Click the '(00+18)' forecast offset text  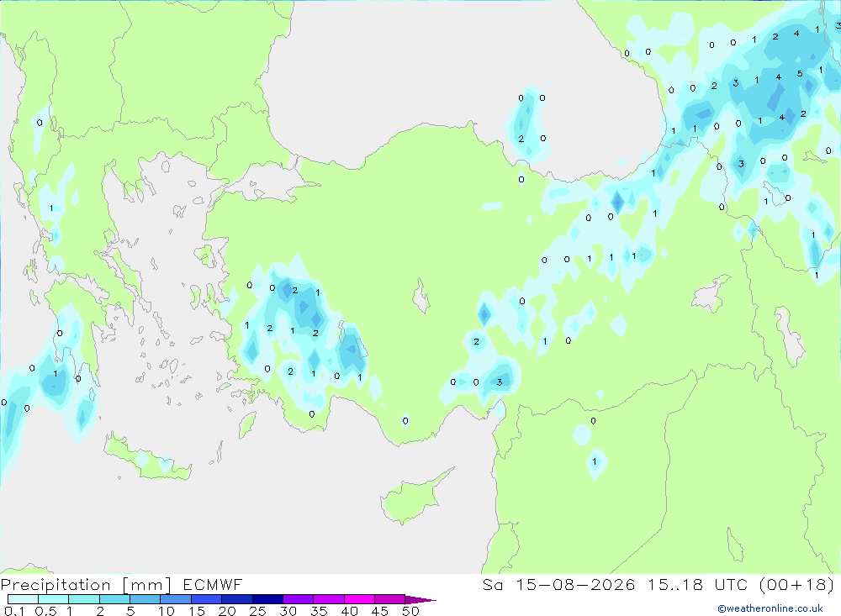tap(797, 584)
